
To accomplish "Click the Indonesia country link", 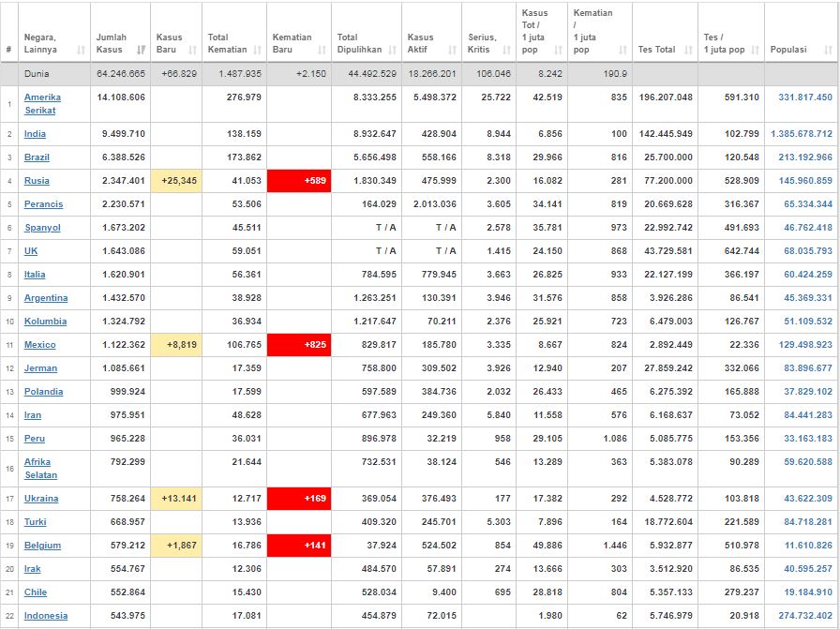I will (x=46, y=616).
